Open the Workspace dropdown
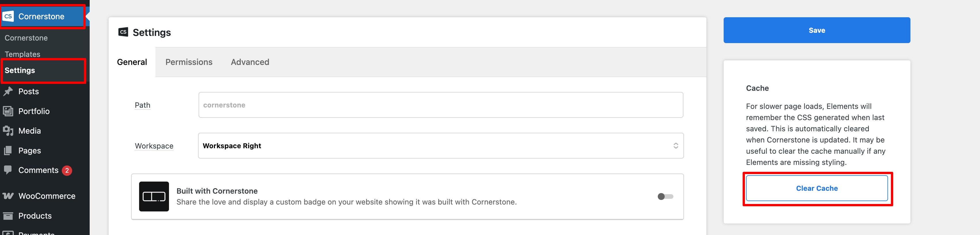This screenshot has width=980, height=235. pos(440,146)
